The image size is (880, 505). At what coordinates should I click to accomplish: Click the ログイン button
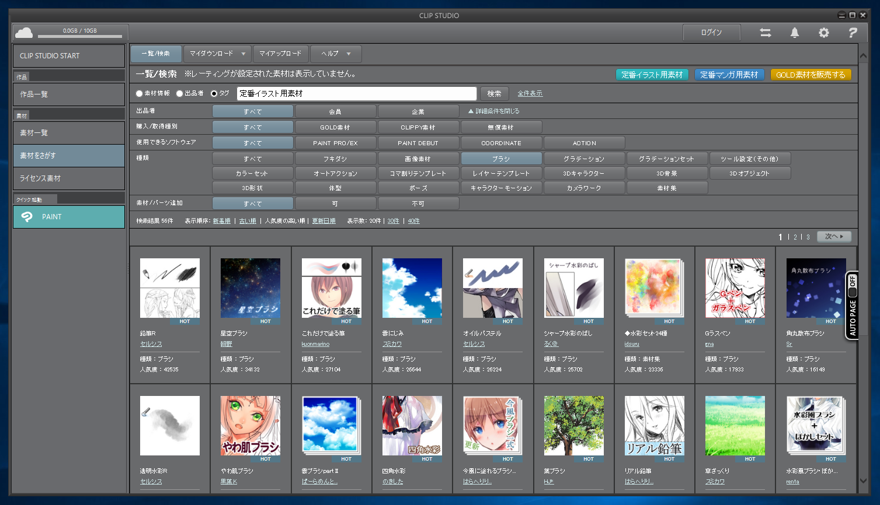pyautogui.click(x=711, y=33)
